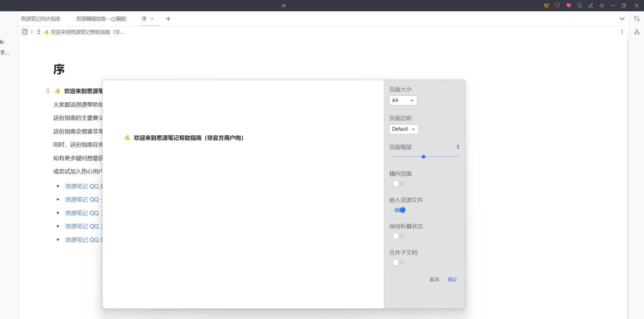644x319 pixels.
Task: Click the pen edit-mode icon
Action: tap(591, 5)
